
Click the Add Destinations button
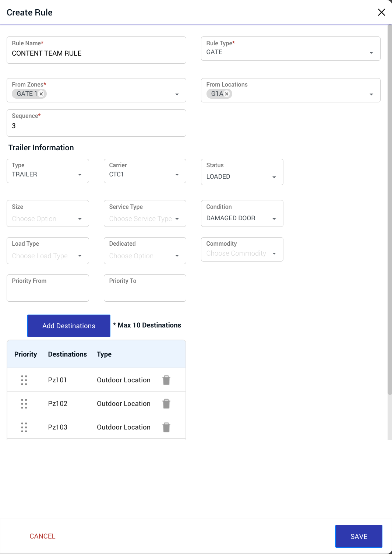click(x=69, y=326)
